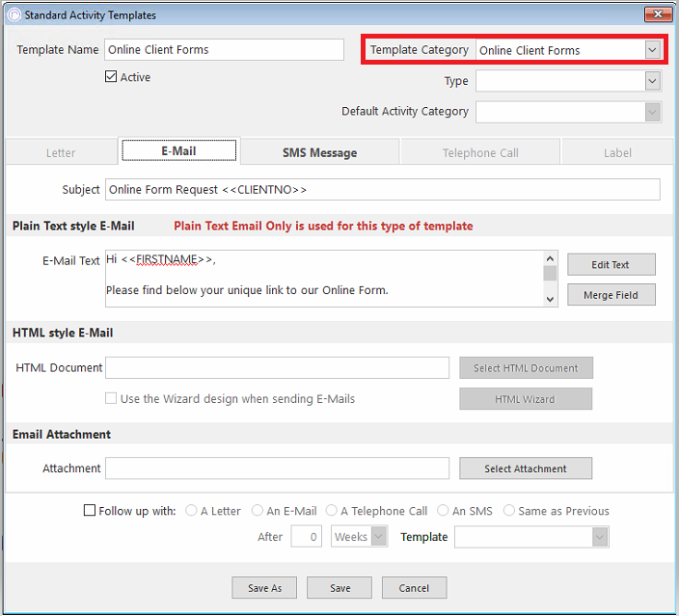Image resolution: width=679 pixels, height=616 pixels.
Task: Click the E-Mail Text scroll up arrow
Action: pos(550,258)
